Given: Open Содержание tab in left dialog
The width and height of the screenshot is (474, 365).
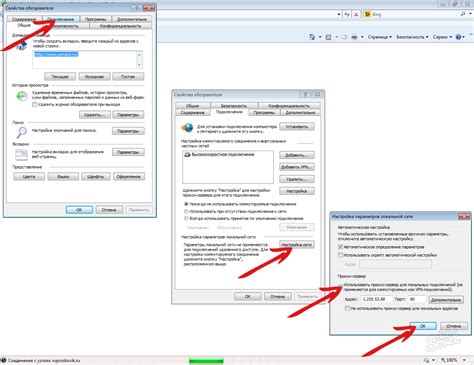Looking at the screenshot, I should pyautogui.click(x=24, y=19).
